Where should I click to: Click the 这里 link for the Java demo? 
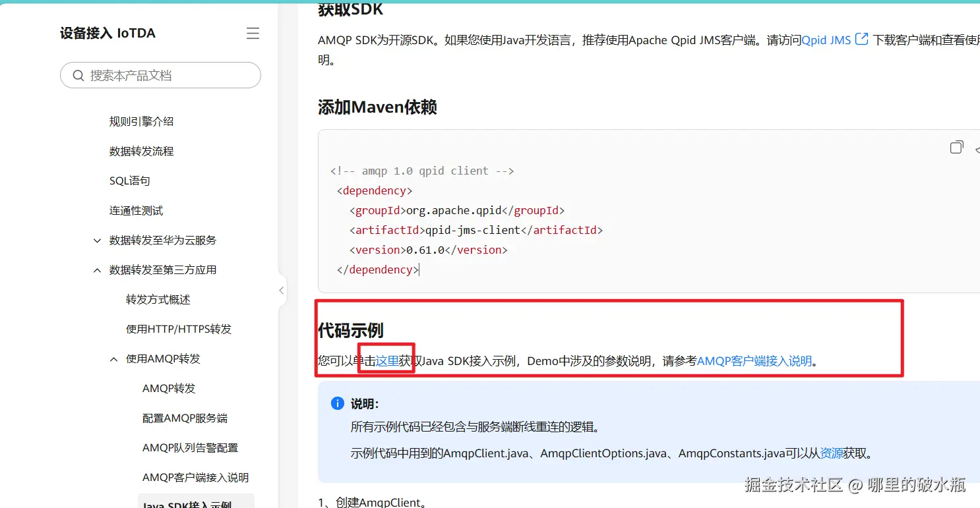[387, 361]
